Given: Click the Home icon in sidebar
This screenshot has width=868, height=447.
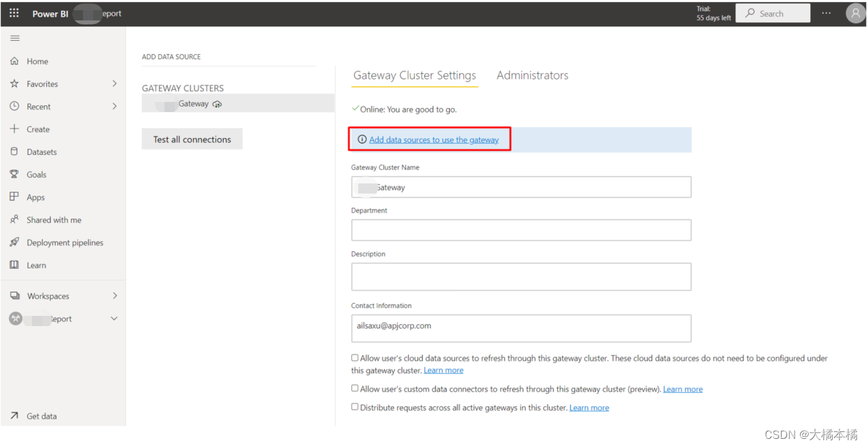Looking at the screenshot, I should [14, 61].
